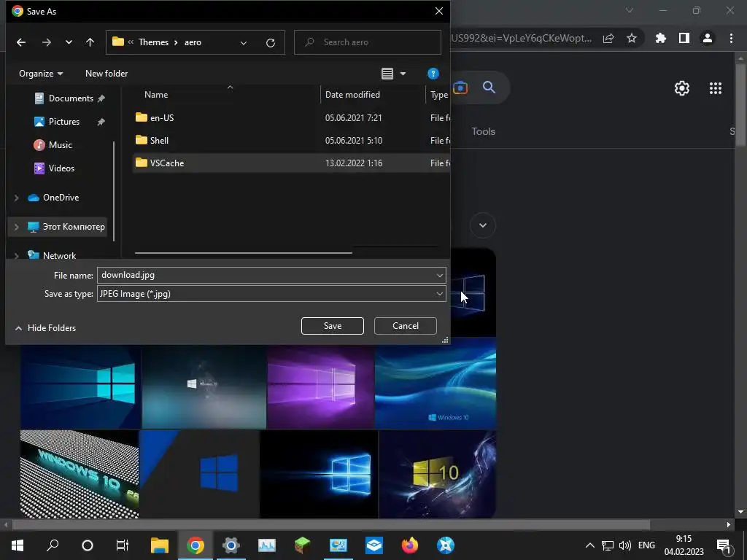
Task: Click the dialog file list horizontal scrollbar
Action: (244, 253)
